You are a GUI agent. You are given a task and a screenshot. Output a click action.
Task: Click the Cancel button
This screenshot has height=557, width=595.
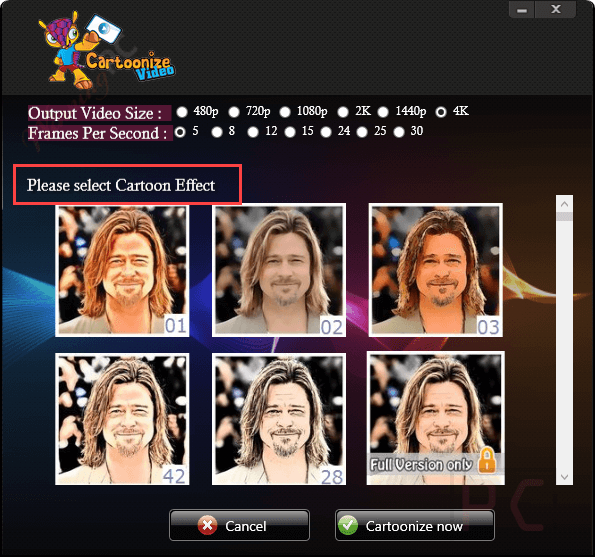coord(239,525)
